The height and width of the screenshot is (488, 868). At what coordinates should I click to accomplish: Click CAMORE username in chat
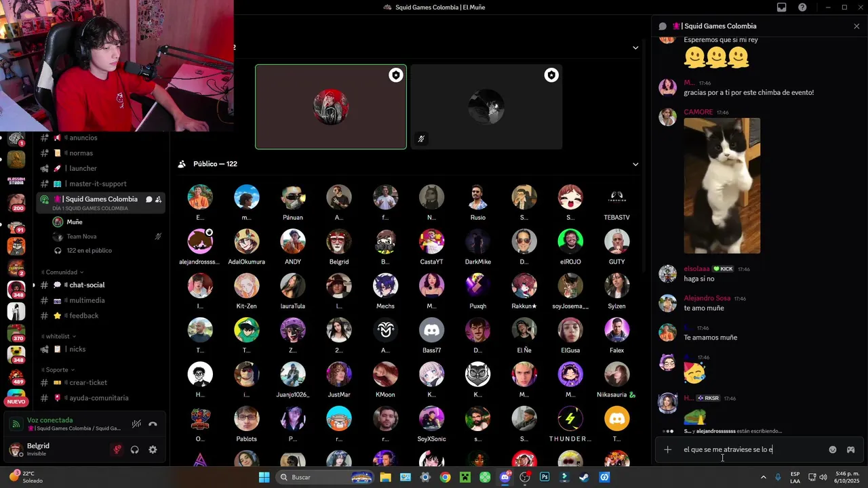[698, 112]
